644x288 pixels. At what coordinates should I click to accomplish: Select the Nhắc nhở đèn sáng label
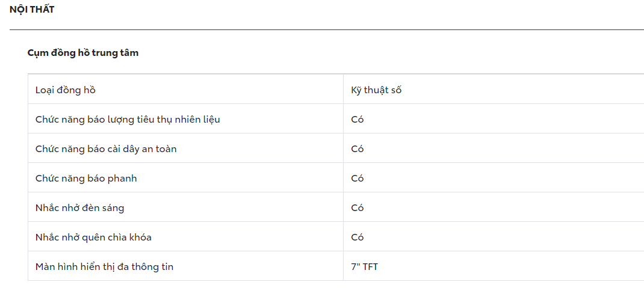(80, 208)
